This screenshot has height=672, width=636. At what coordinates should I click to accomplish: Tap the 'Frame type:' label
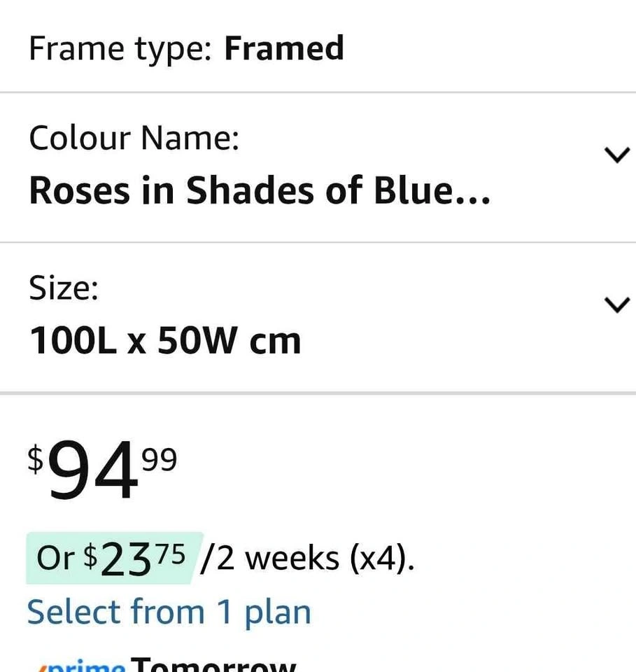(120, 48)
